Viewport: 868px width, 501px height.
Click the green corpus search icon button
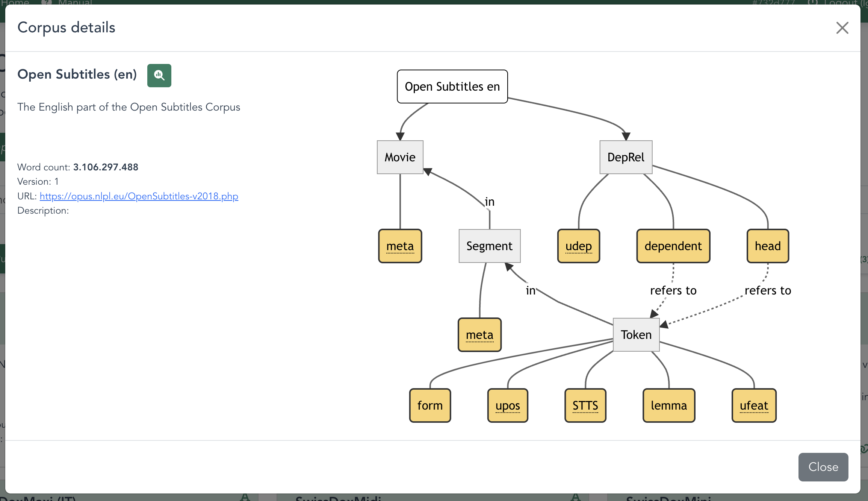159,76
